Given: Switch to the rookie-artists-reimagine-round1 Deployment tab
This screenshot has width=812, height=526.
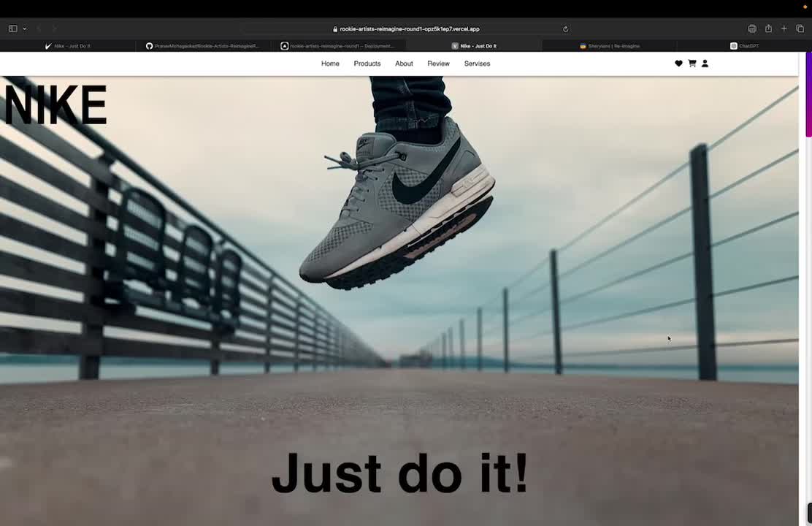Looking at the screenshot, I should click(338, 46).
